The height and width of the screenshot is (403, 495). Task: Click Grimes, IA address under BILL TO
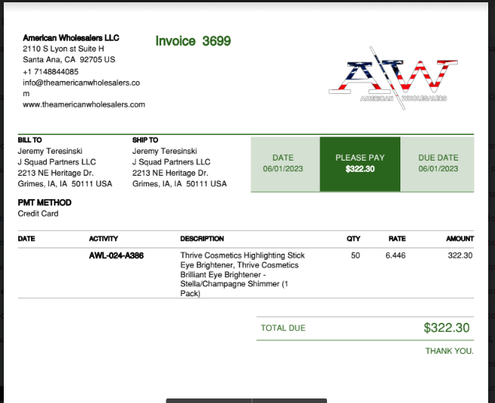click(x=65, y=184)
